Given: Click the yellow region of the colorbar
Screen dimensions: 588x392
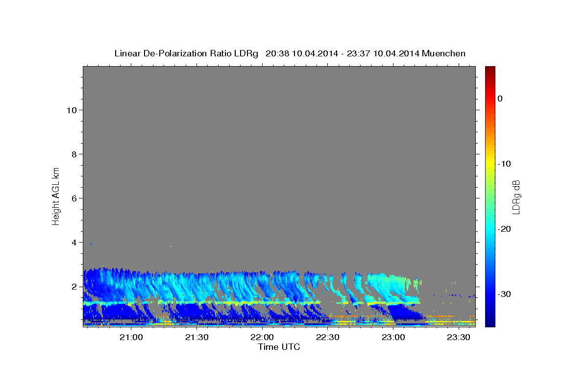Looking at the screenshot, I should coord(490,164).
